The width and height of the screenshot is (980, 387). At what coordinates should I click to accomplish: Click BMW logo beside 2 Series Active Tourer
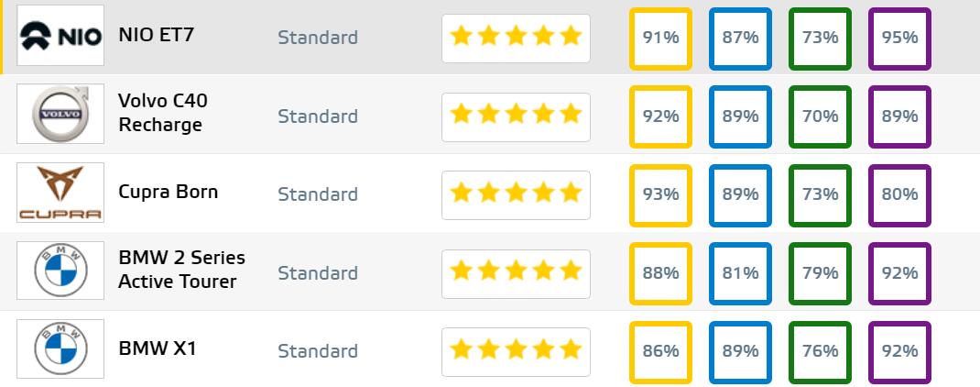[60, 272]
